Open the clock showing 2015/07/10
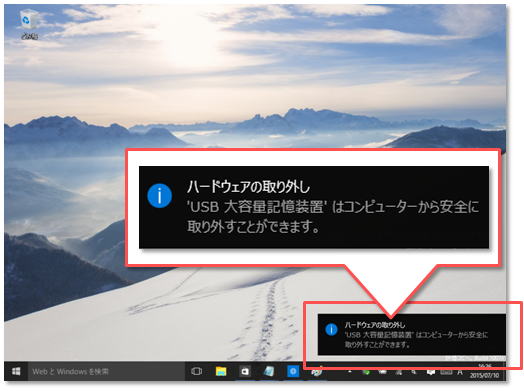The height and width of the screenshot is (391, 524). (484, 372)
